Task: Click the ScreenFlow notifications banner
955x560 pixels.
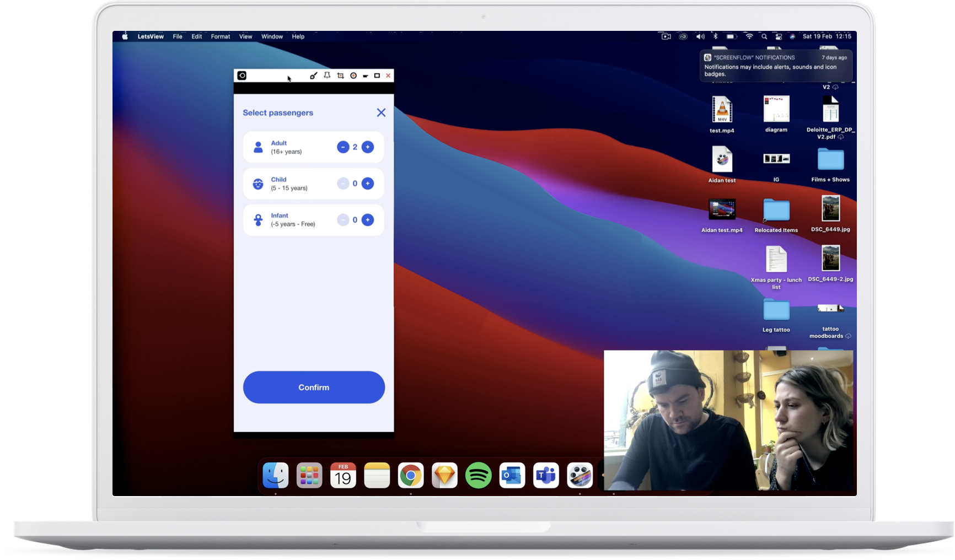Action: 776,66
